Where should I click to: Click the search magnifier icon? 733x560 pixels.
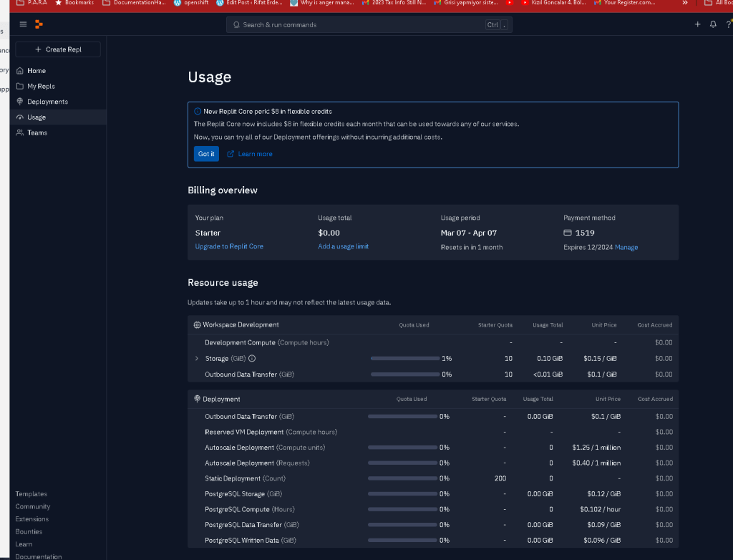[x=236, y=25]
